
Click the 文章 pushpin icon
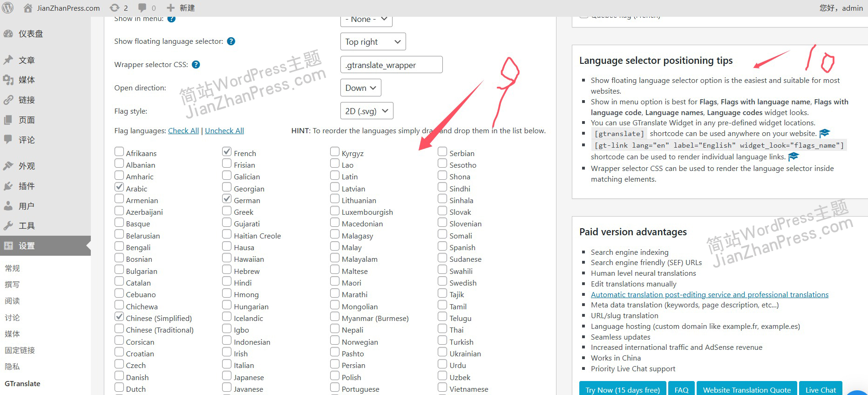coord(8,60)
